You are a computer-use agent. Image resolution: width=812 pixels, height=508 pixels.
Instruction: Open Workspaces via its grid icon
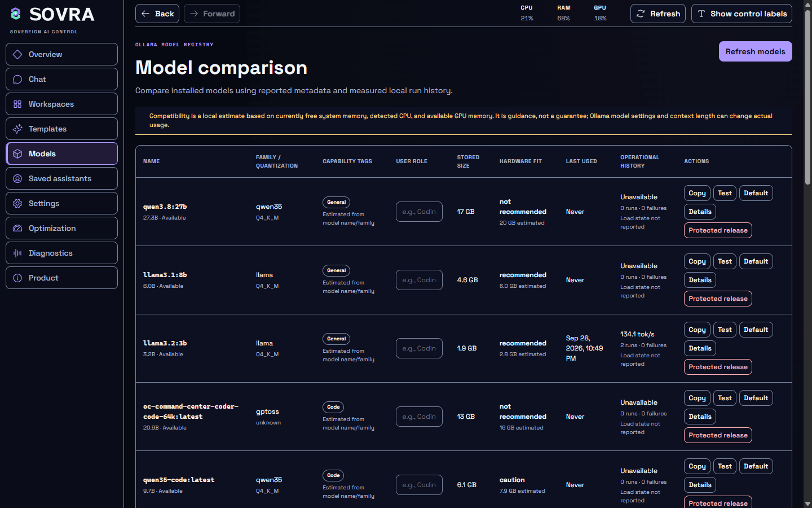(17, 104)
